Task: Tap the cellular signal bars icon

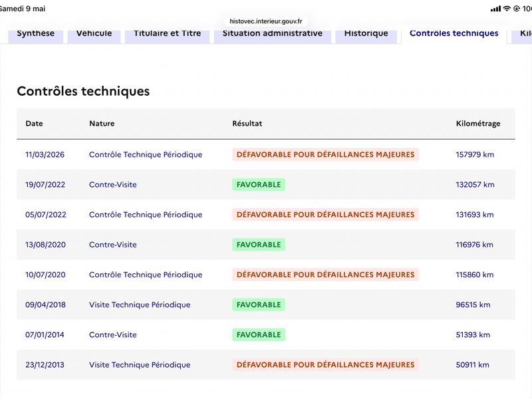Action: coord(495,9)
